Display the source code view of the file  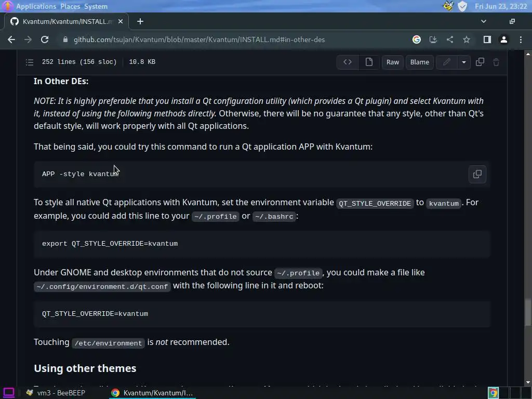click(x=348, y=62)
